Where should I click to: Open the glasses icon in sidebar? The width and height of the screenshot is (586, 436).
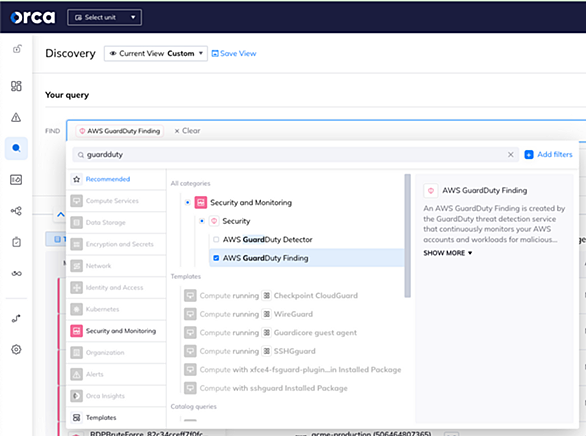point(16,273)
